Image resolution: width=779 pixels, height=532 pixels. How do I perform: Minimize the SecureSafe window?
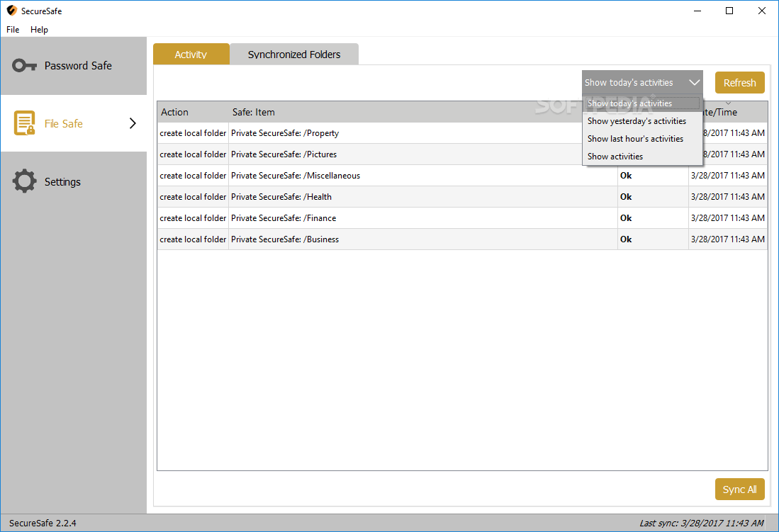[x=697, y=11]
